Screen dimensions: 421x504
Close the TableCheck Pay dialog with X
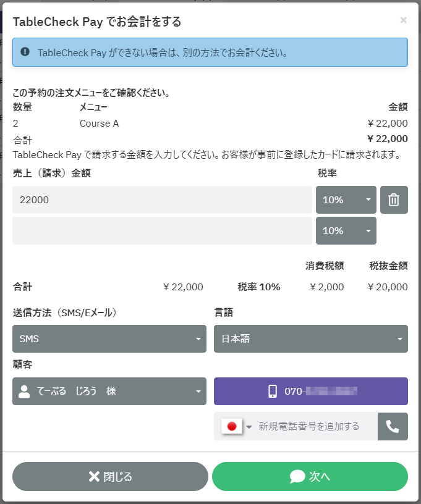click(403, 20)
